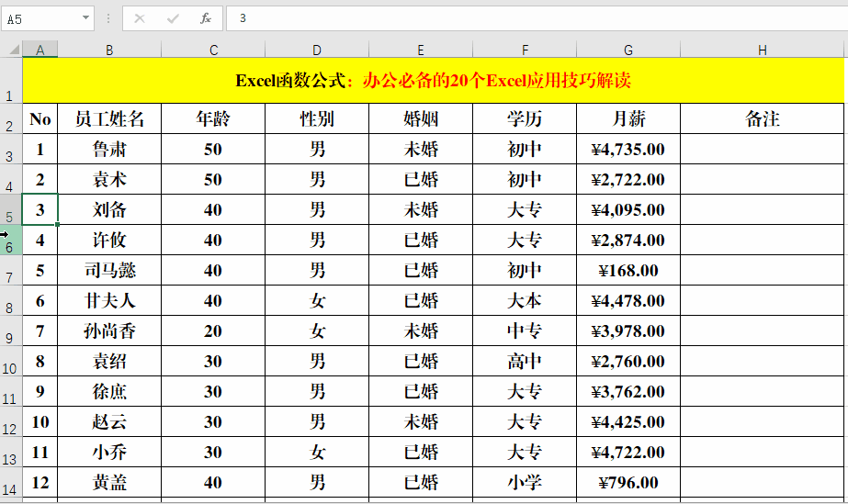Select row 13 header
The height and width of the screenshot is (504, 848).
click(x=11, y=451)
